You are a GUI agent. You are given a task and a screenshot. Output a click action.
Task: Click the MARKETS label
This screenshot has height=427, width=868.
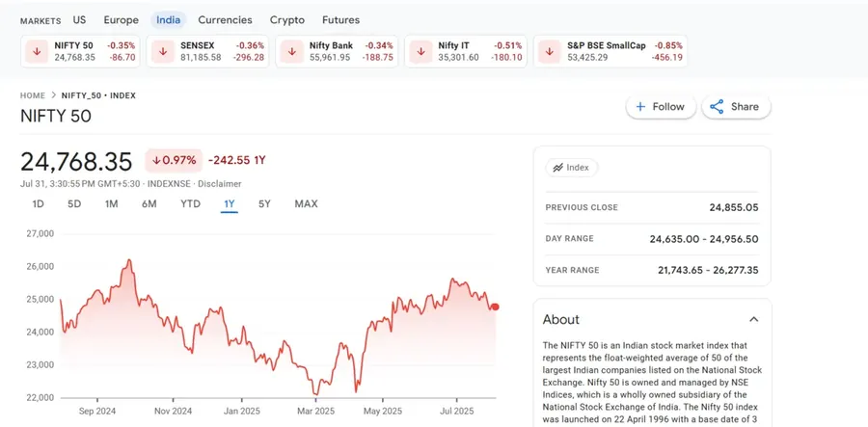click(x=41, y=21)
